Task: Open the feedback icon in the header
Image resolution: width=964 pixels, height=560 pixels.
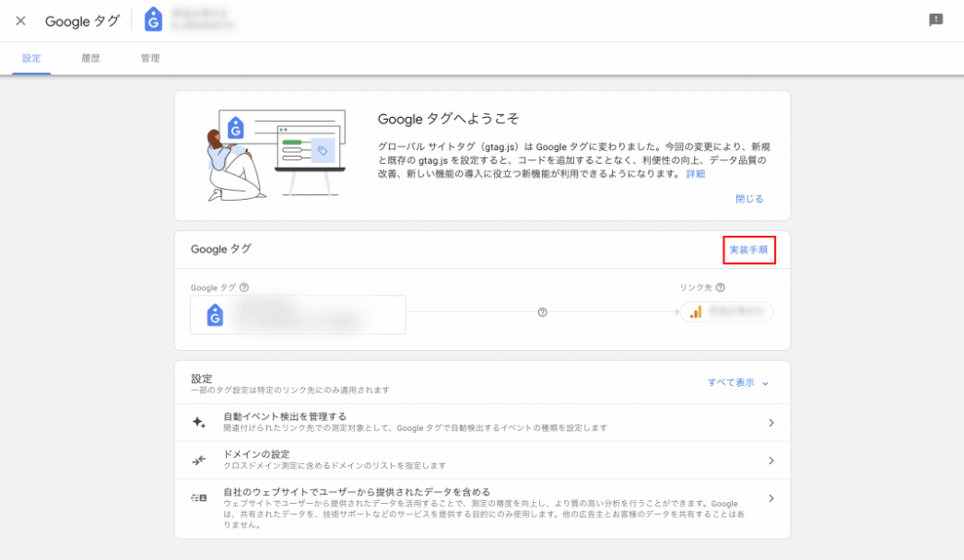Action: tap(935, 20)
